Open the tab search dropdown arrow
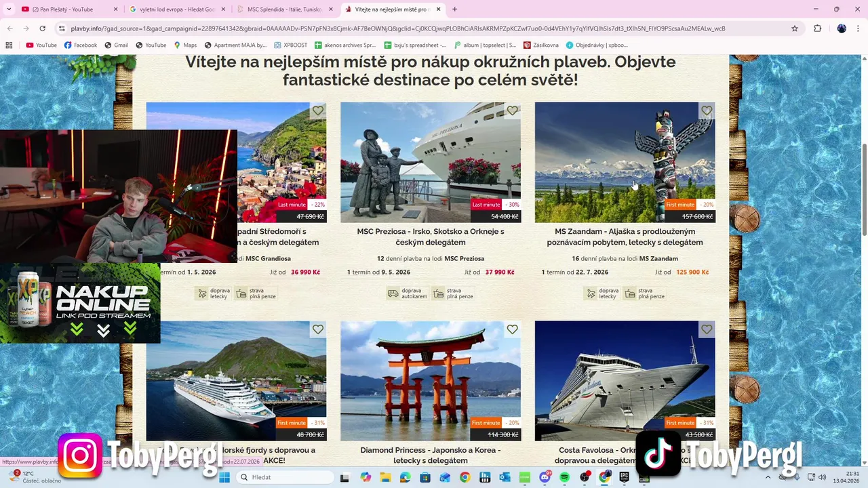The height and width of the screenshot is (488, 868). pos(8,9)
